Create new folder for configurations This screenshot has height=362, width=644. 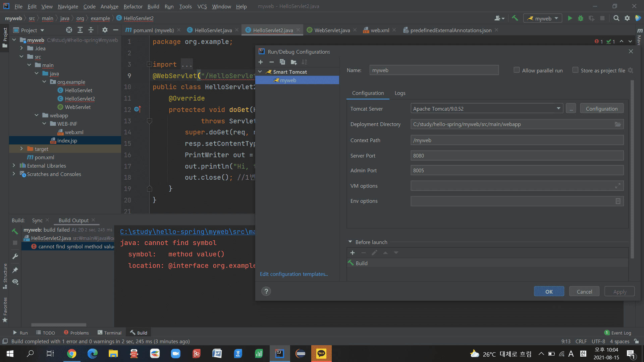click(x=293, y=62)
